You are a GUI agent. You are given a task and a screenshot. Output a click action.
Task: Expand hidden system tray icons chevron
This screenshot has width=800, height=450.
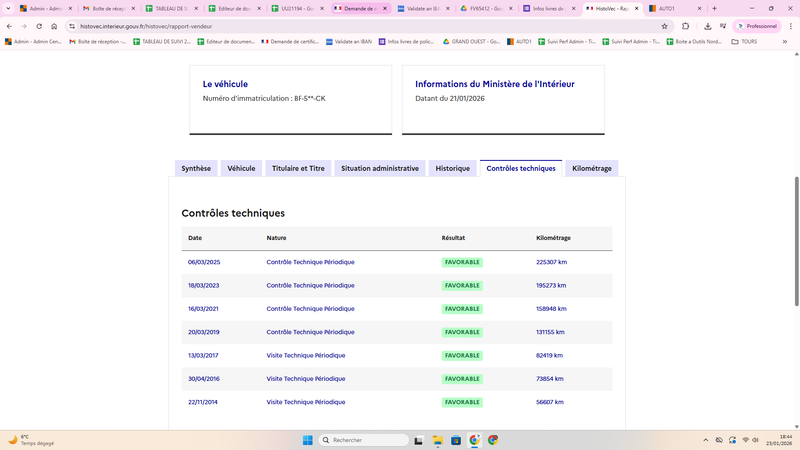(x=704, y=440)
